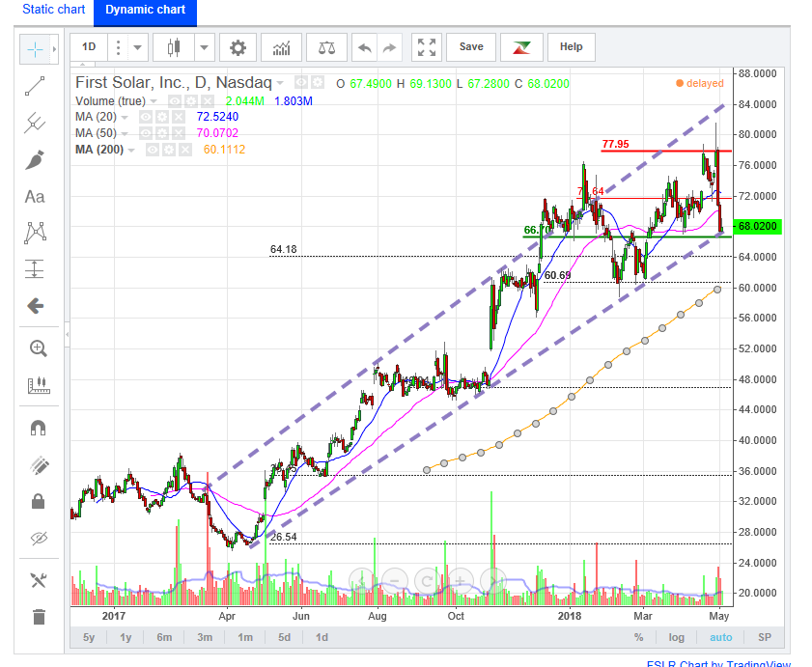Click the candlestick chart style icon
Viewport: 812px width, 667px height.
tap(174, 47)
